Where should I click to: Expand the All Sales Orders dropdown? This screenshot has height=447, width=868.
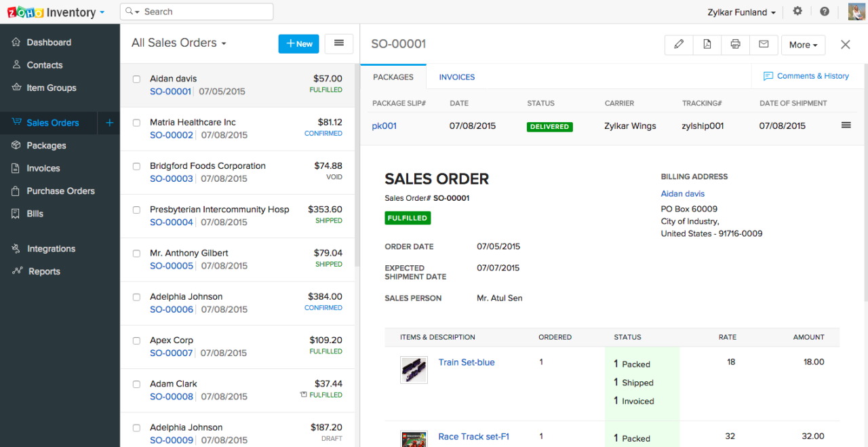coord(178,43)
